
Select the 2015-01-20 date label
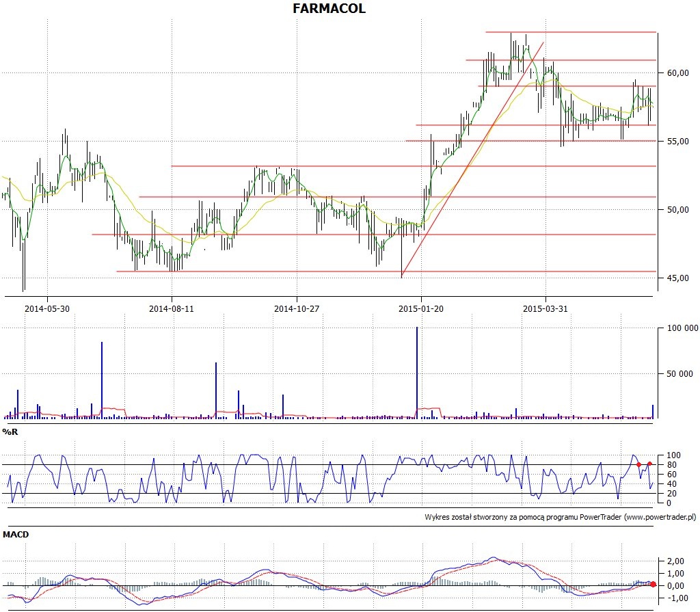click(x=421, y=308)
